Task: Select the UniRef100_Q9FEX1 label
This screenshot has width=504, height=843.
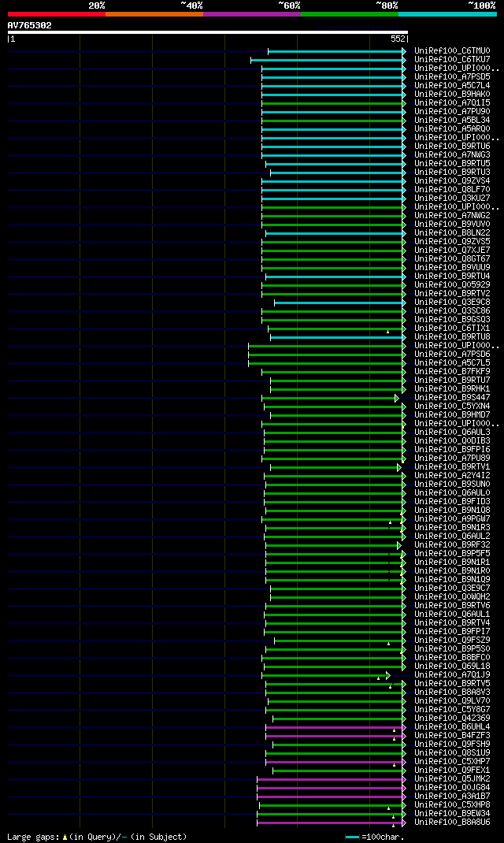Action: coord(452,770)
